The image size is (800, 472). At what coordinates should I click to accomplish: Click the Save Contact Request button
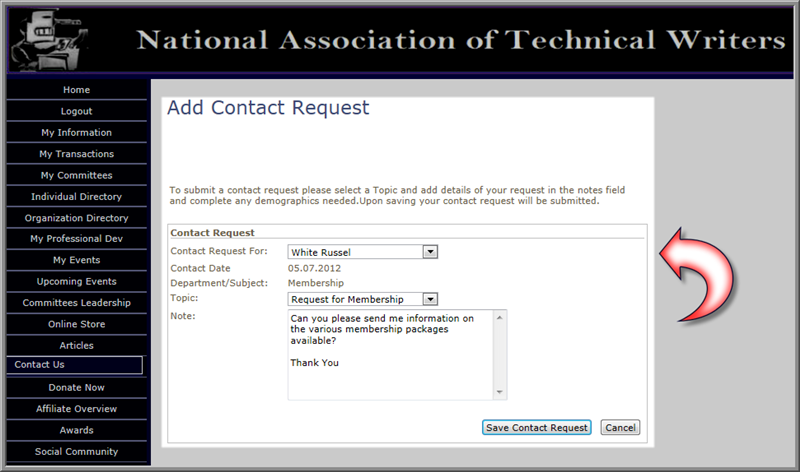click(x=536, y=428)
